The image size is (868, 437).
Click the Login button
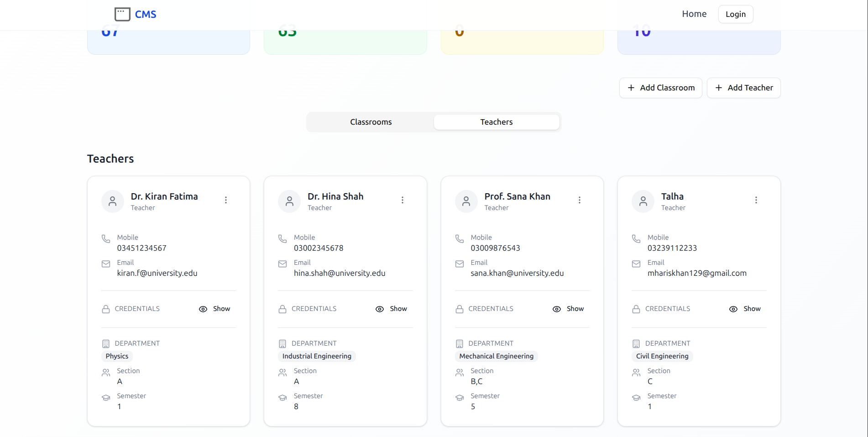[x=736, y=14]
